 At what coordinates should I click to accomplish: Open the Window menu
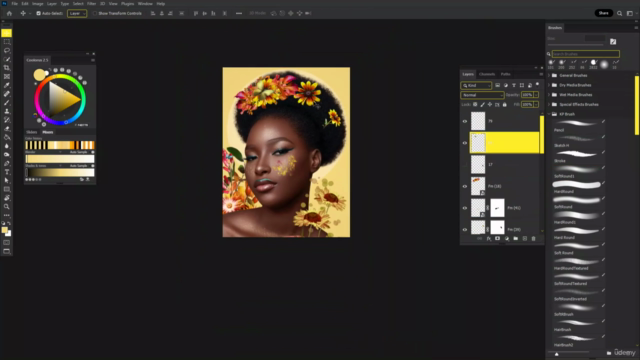(x=145, y=4)
